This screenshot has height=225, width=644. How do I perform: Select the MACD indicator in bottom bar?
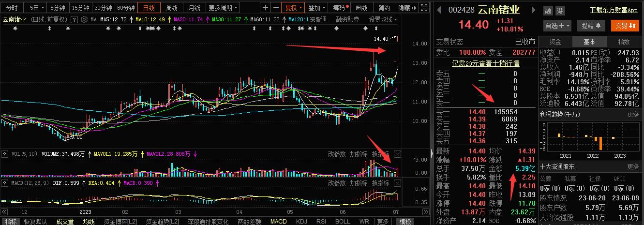pos(278,221)
